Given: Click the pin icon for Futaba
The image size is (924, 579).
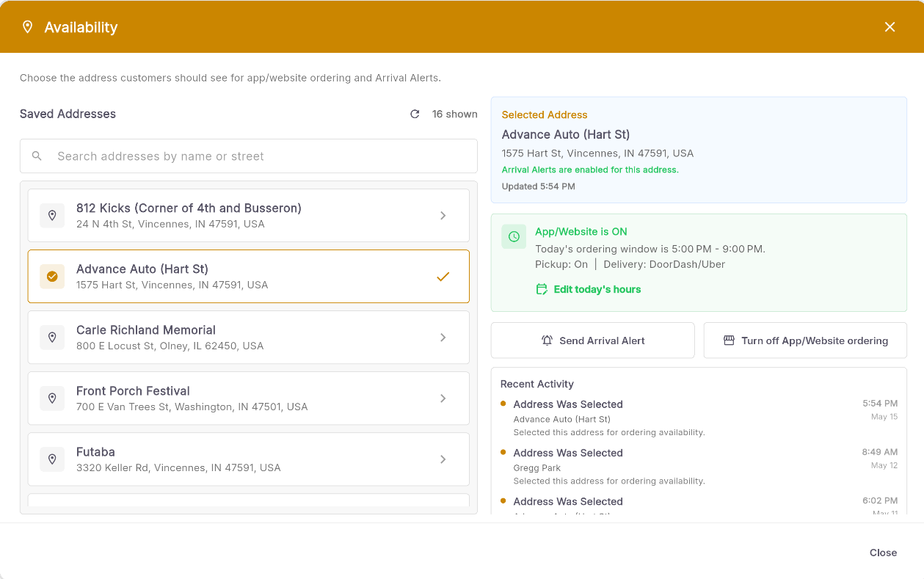Looking at the screenshot, I should 52,459.
